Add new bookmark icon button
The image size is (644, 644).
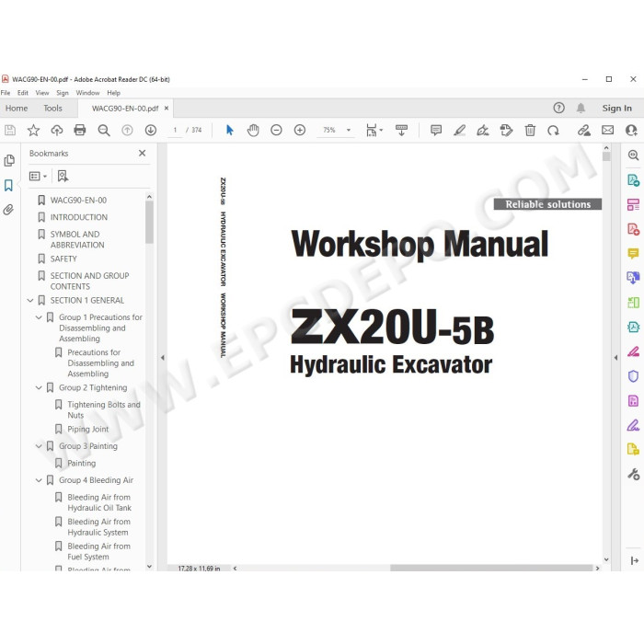click(x=63, y=177)
